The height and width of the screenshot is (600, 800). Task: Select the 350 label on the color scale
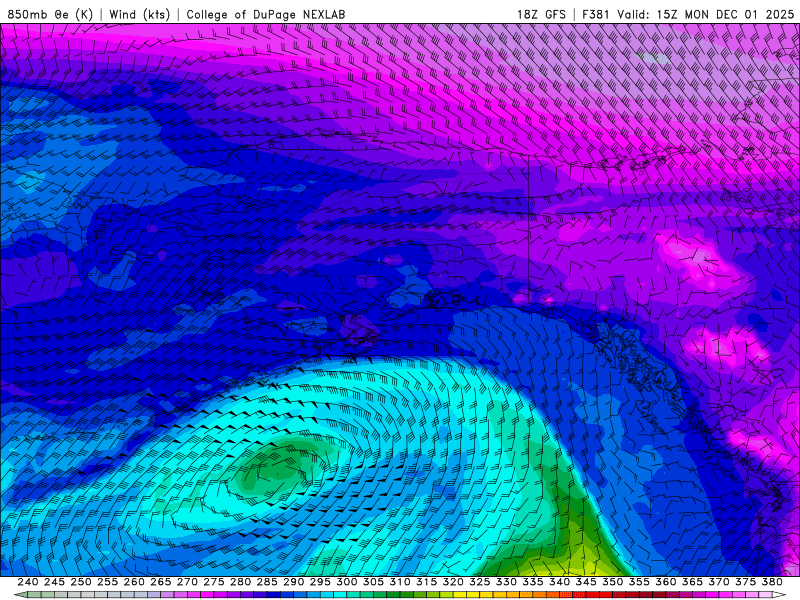pyautogui.click(x=612, y=582)
